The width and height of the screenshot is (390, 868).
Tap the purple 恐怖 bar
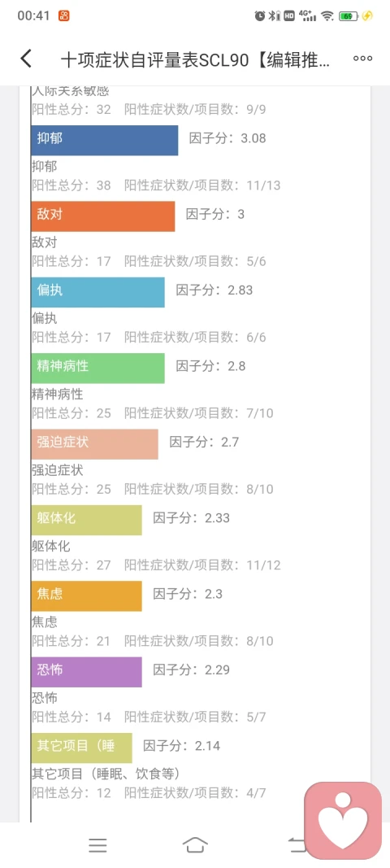(x=86, y=671)
